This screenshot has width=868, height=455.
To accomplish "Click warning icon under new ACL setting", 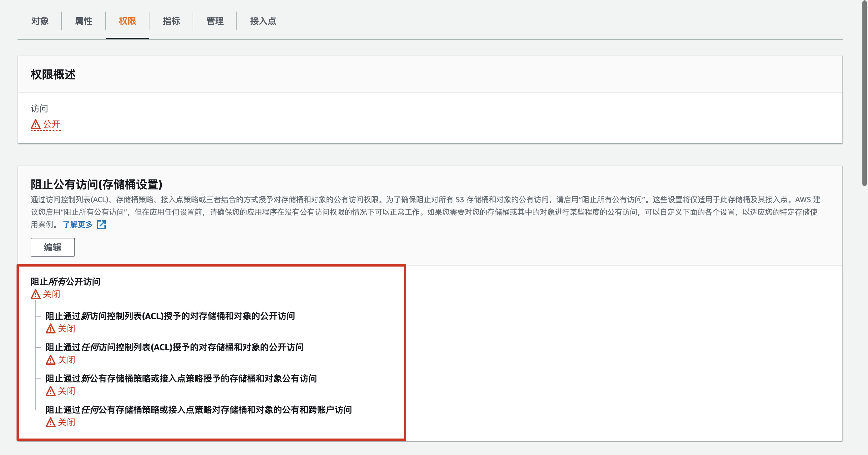I will (51, 329).
